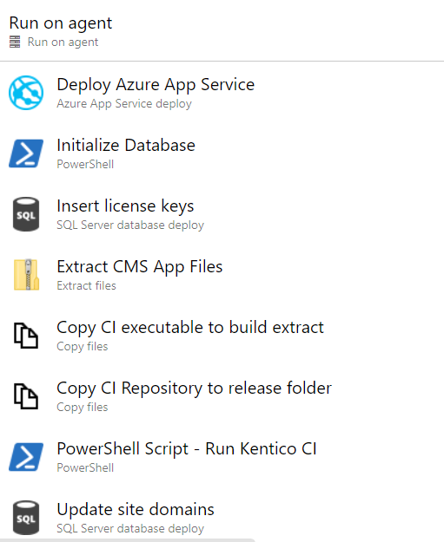Click the SQL icon beside Update site domains

pyautogui.click(x=26, y=517)
